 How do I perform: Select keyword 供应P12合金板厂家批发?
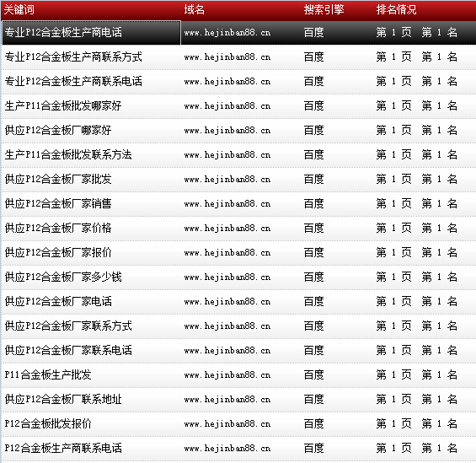tap(58, 180)
